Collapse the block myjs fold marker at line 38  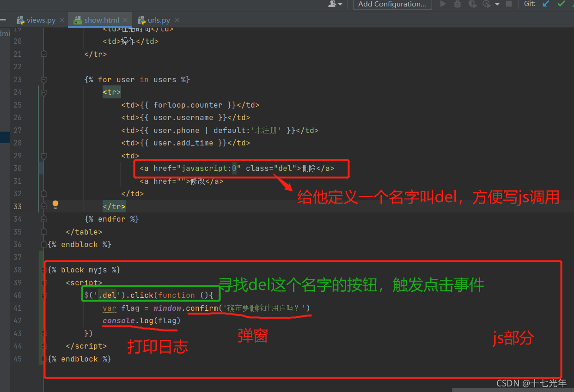pyautogui.click(x=43, y=270)
